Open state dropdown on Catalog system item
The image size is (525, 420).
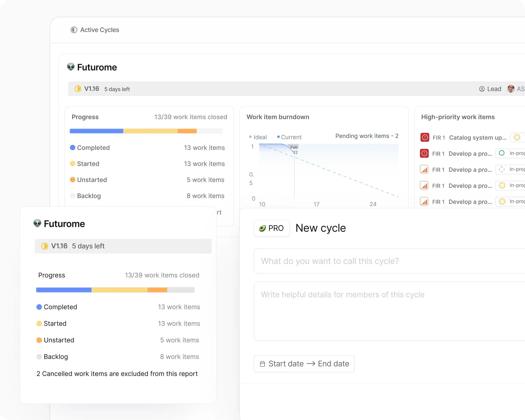pos(518,137)
